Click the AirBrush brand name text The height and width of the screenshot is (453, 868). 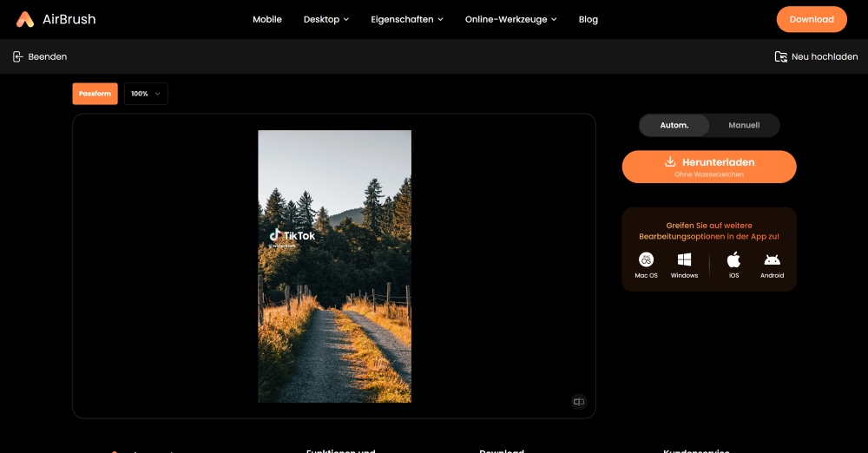pos(69,19)
